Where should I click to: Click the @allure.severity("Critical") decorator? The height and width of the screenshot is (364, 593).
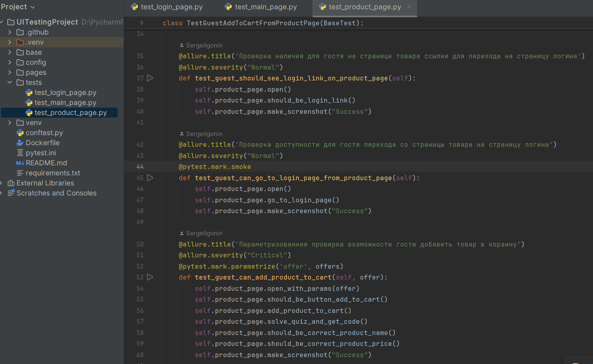235,255
